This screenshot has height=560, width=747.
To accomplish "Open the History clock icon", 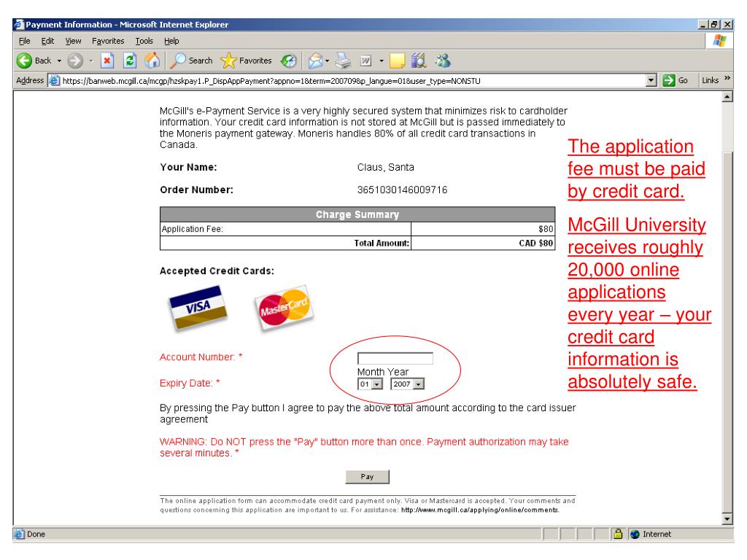I will 289,61.
